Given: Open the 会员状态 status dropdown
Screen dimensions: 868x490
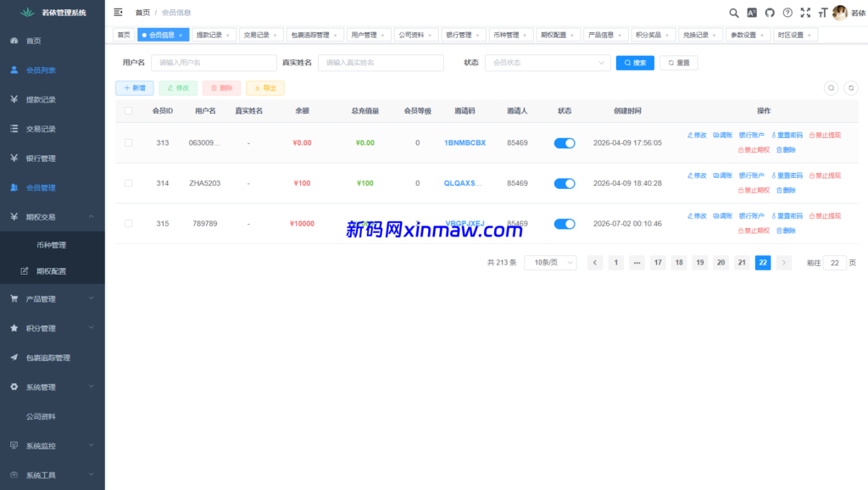Looking at the screenshot, I should point(548,63).
